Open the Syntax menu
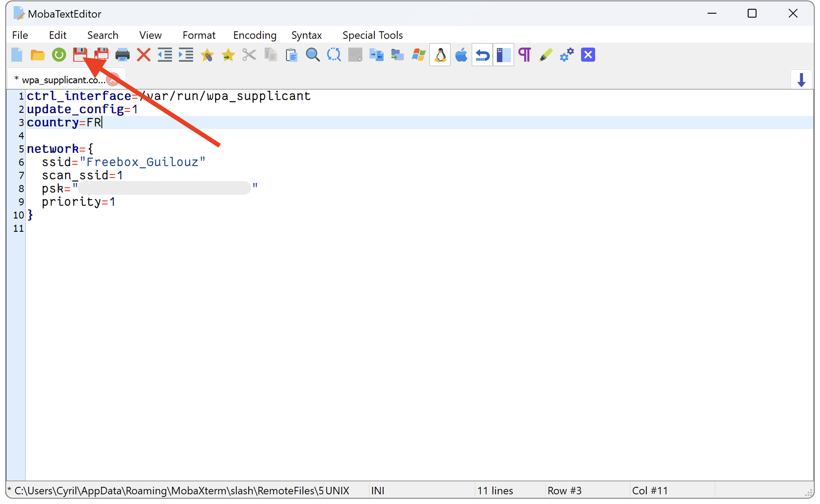The width and height of the screenshot is (820, 504). [306, 35]
